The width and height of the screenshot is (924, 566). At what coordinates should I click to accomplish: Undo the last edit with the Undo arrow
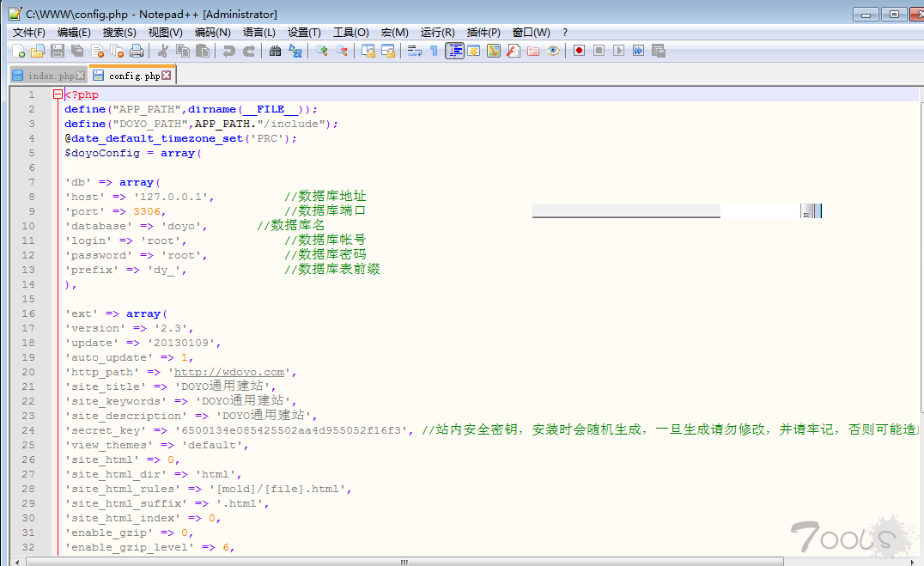tap(228, 52)
